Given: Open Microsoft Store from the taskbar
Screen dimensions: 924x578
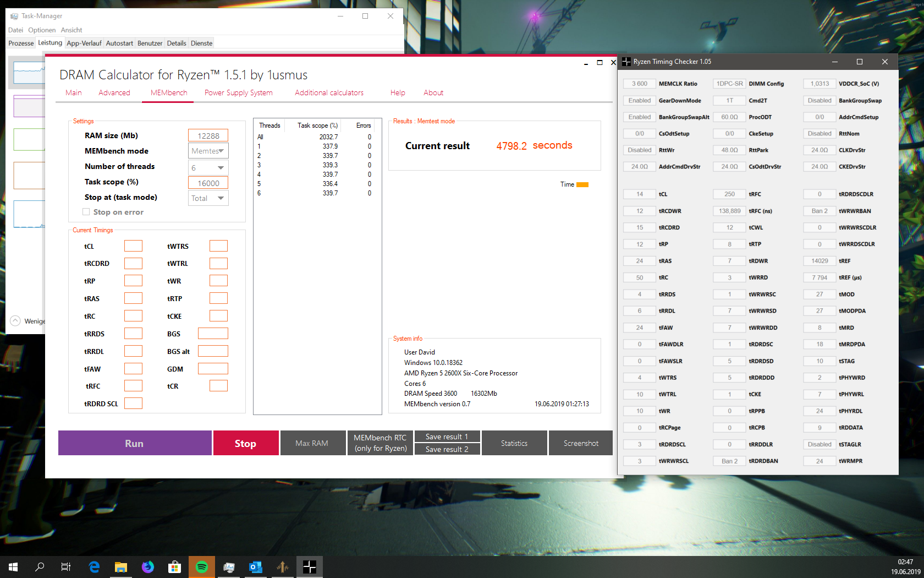Looking at the screenshot, I should coord(175,566).
